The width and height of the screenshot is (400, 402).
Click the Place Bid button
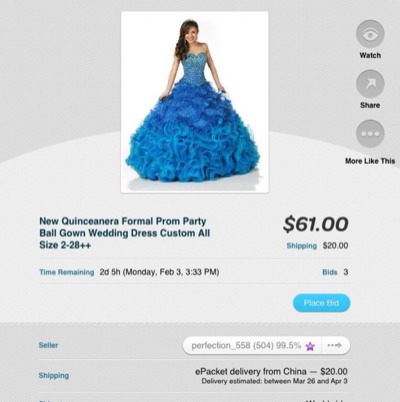point(321,303)
